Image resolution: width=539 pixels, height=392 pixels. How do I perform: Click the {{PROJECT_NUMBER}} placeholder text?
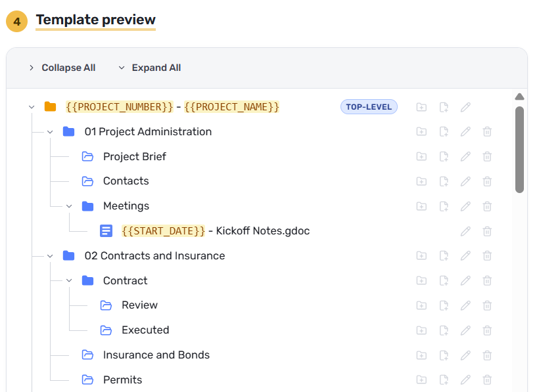coord(119,107)
